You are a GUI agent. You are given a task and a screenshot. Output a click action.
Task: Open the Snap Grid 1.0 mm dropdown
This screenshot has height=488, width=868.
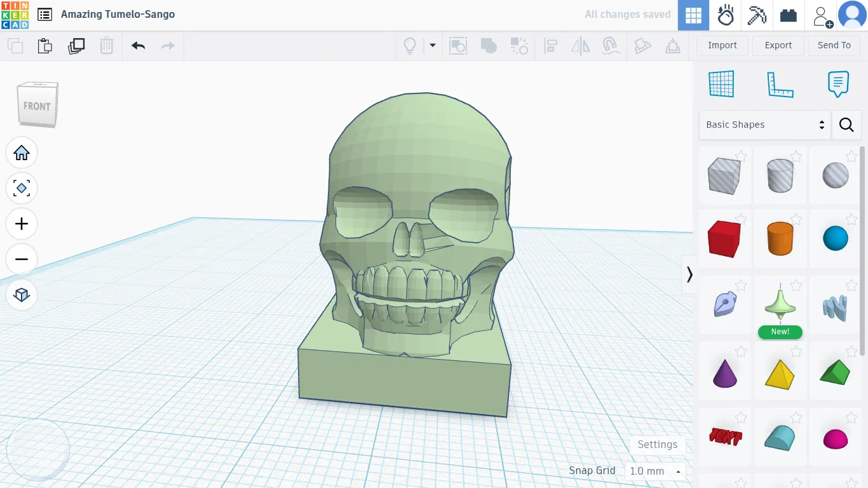pyautogui.click(x=654, y=471)
